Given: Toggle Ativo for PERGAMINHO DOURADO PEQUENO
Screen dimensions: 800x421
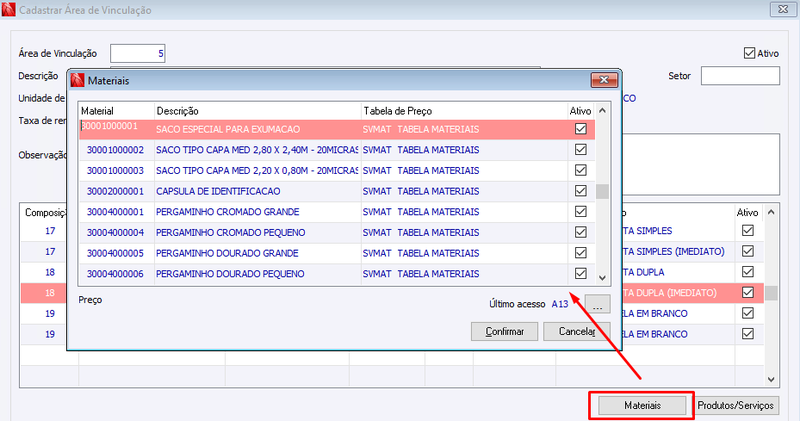Looking at the screenshot, I should (581, 274).
